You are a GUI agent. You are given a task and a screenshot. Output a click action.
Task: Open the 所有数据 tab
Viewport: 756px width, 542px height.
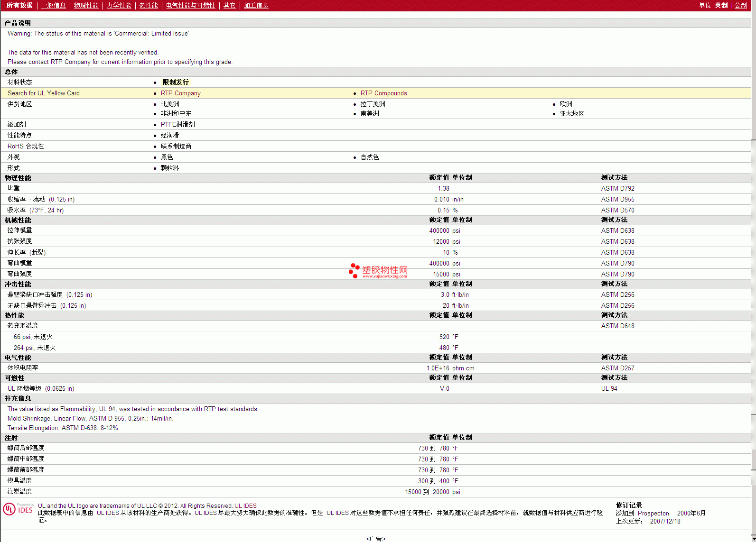coord(19,6)
